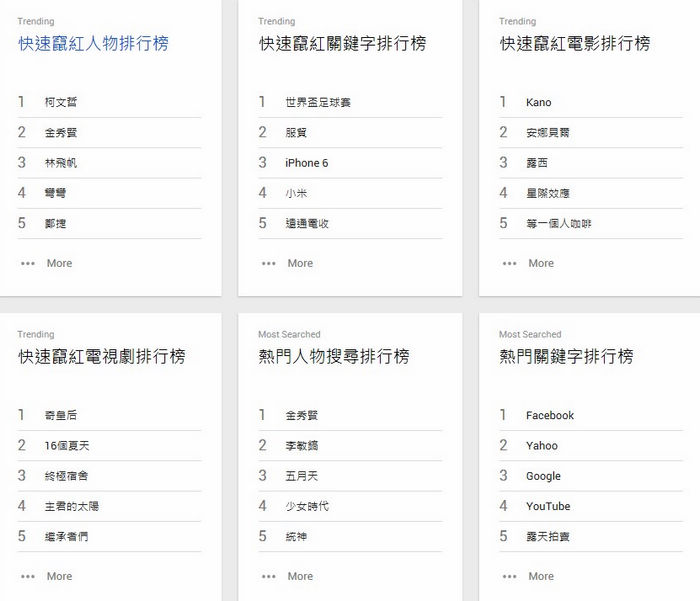Show More results under 熱門人物搜尋排行榜

pyautogui.click(x=300, y=577)
